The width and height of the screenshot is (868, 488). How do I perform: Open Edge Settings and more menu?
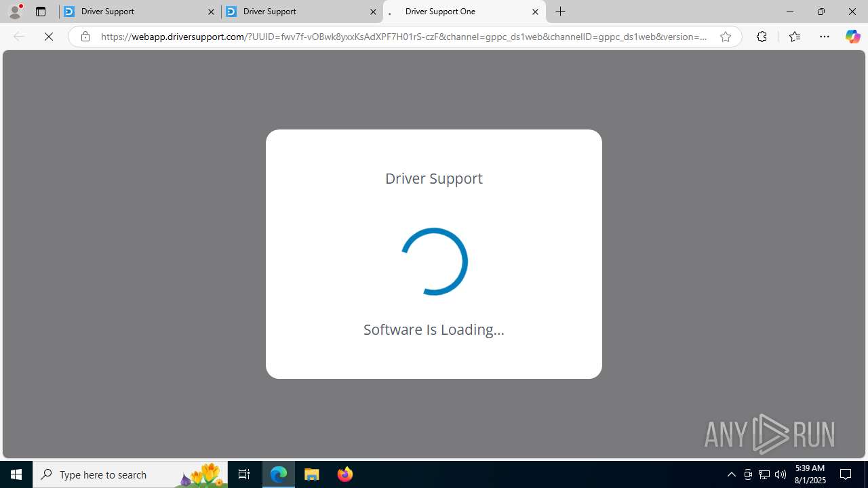pos(825,37)
